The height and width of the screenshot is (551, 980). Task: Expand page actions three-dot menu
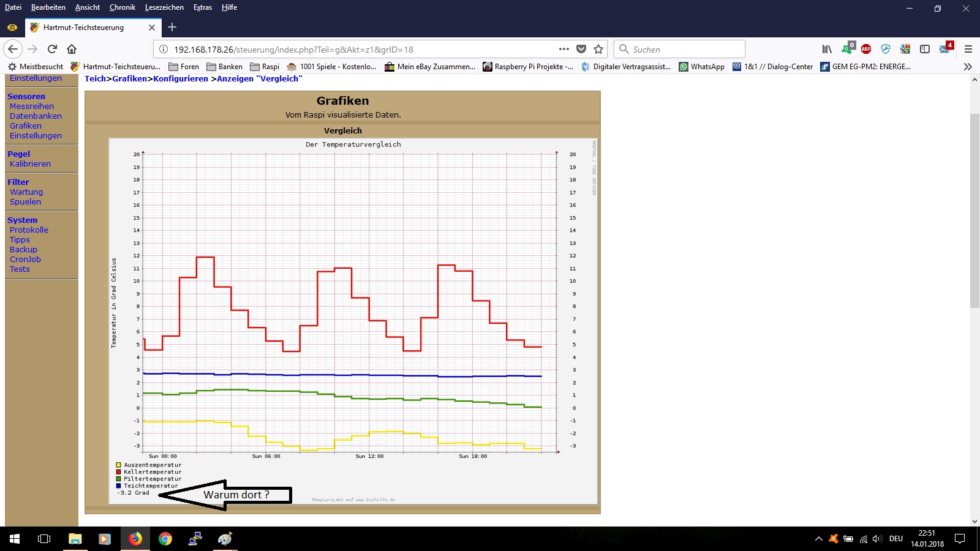click(x=563, y=49)
